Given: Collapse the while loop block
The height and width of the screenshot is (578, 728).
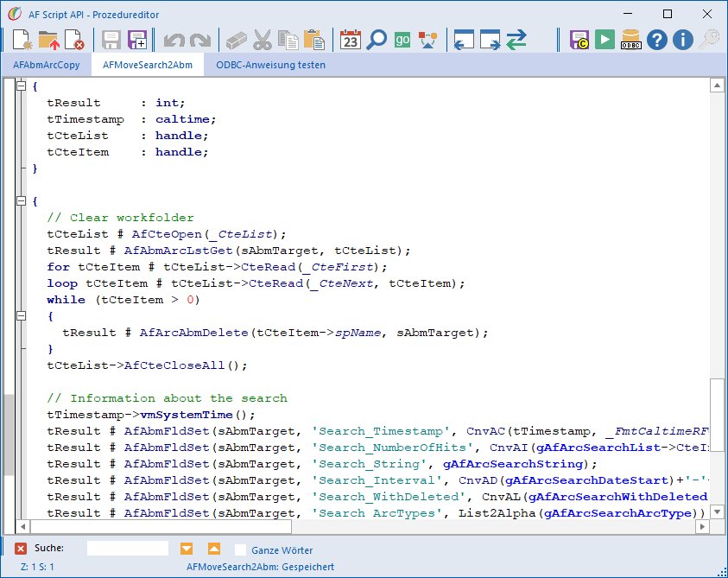Looking at the screenshot, I should click(21, 316).
